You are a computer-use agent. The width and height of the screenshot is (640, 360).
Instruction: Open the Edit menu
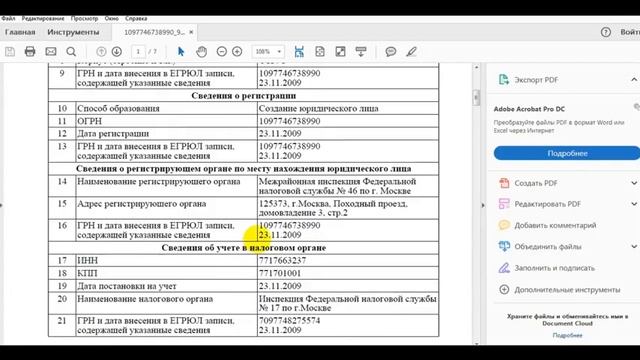[43, 18]
